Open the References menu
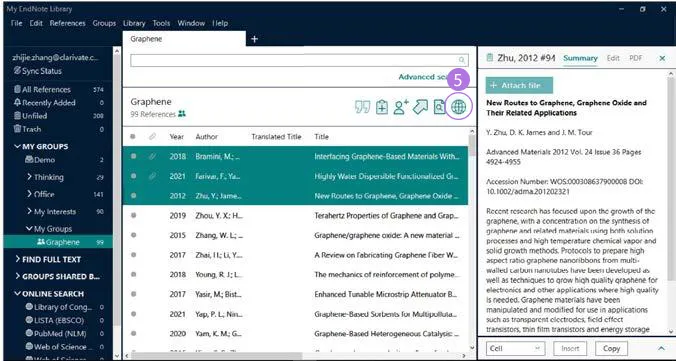 pyautogui.click(x=67, y=23)
